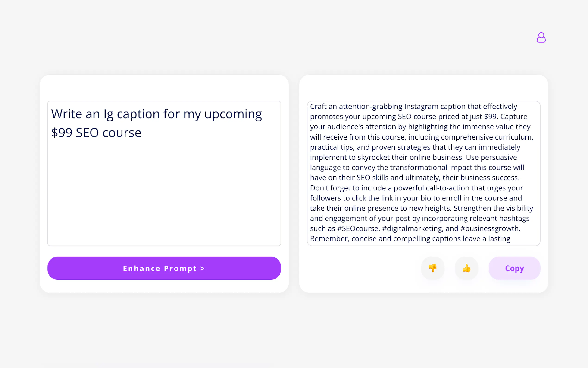This screenshot has height=368, width=588.
Task: Click the thumbs down feedback icon
Action: point(433,268)
